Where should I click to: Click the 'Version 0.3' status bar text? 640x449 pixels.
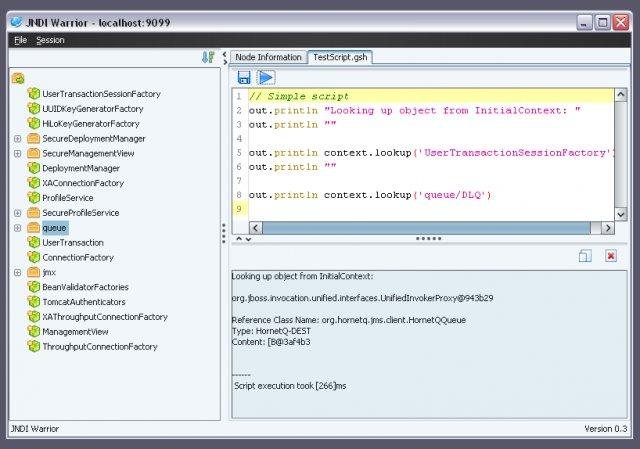click(x=605, y=429)
